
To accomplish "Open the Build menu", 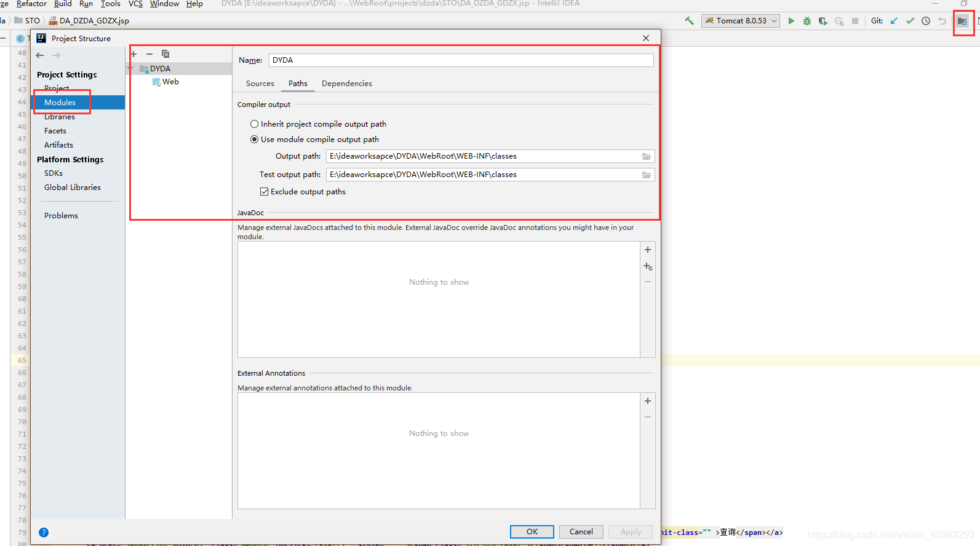I will [63, 4].
